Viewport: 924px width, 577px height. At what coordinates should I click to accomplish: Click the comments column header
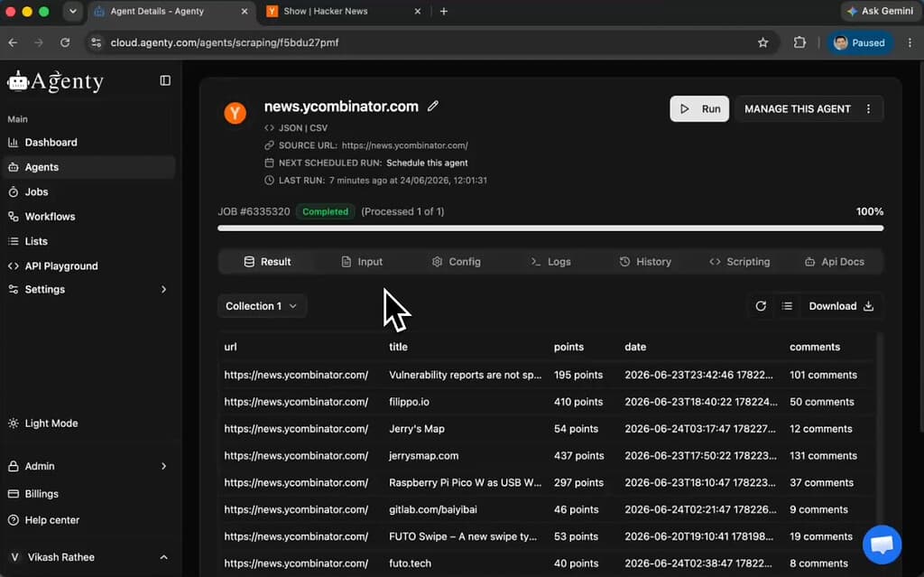point(815,347)
